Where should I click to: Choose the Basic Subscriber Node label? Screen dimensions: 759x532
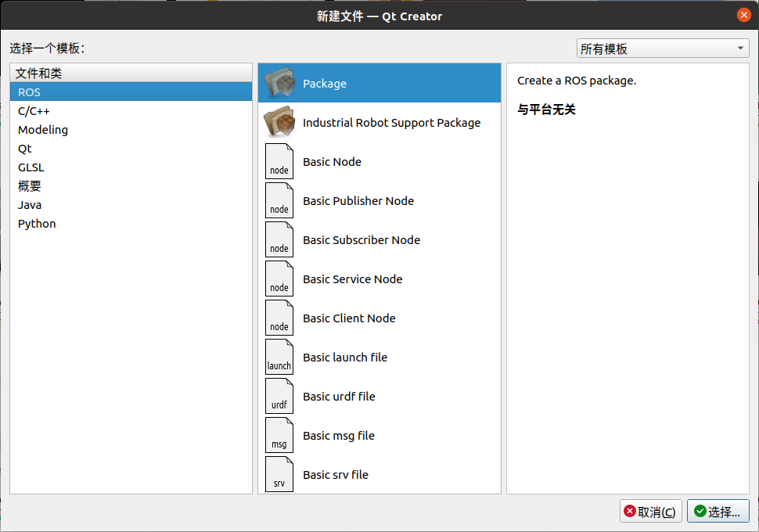pos(362,240)
